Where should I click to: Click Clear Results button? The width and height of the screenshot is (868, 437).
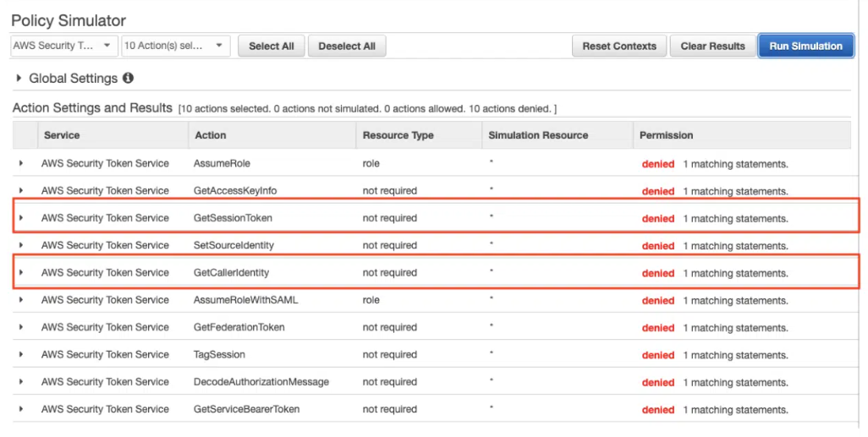click(712, 46)
